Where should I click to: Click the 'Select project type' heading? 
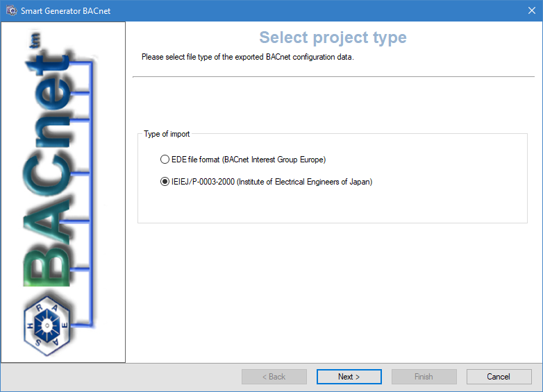coord(333,37)
